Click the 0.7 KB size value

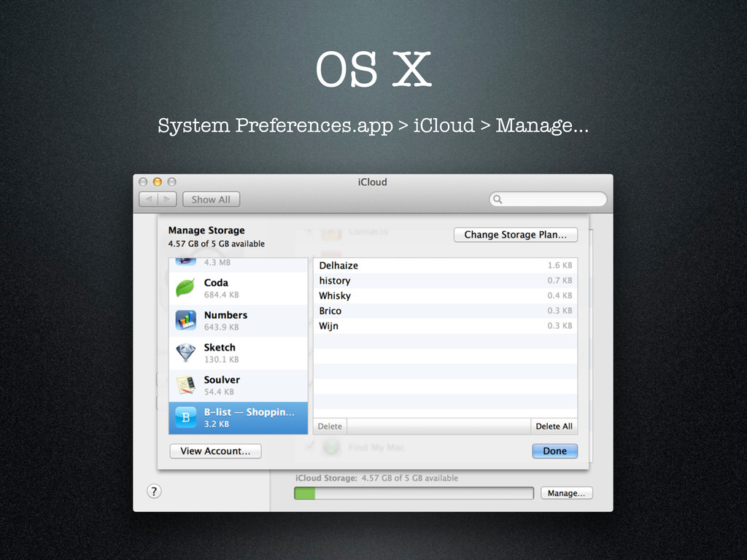pyautogui.click(x=560, y=281)
